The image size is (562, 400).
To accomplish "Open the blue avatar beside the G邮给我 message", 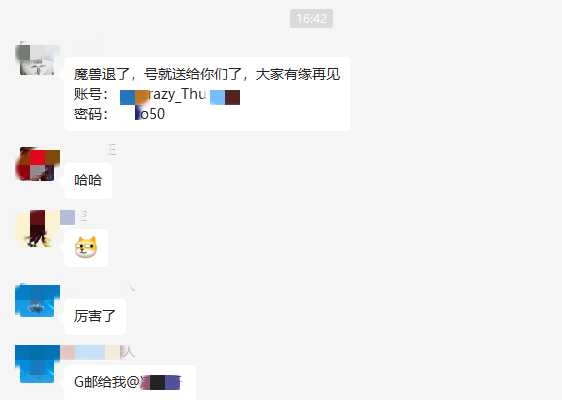I will point(37,365).
